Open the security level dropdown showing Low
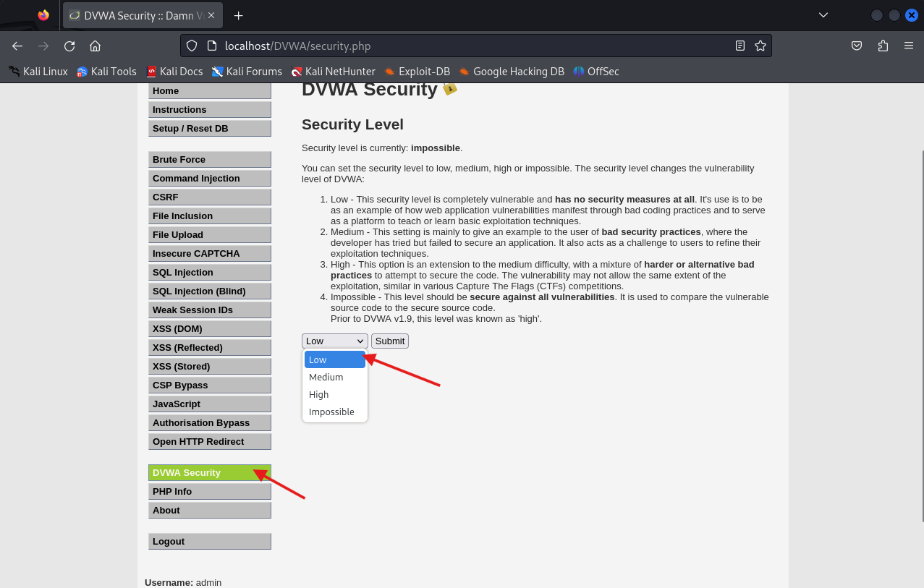This screenshot has height=588, width=924. pyautogui.click(x=335, y=341)
